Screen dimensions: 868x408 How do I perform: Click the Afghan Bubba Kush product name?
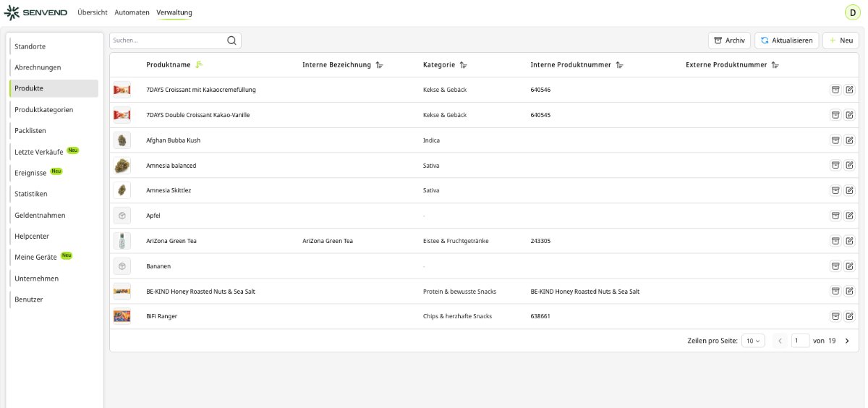pyautogui.click(x=173, y=140)
